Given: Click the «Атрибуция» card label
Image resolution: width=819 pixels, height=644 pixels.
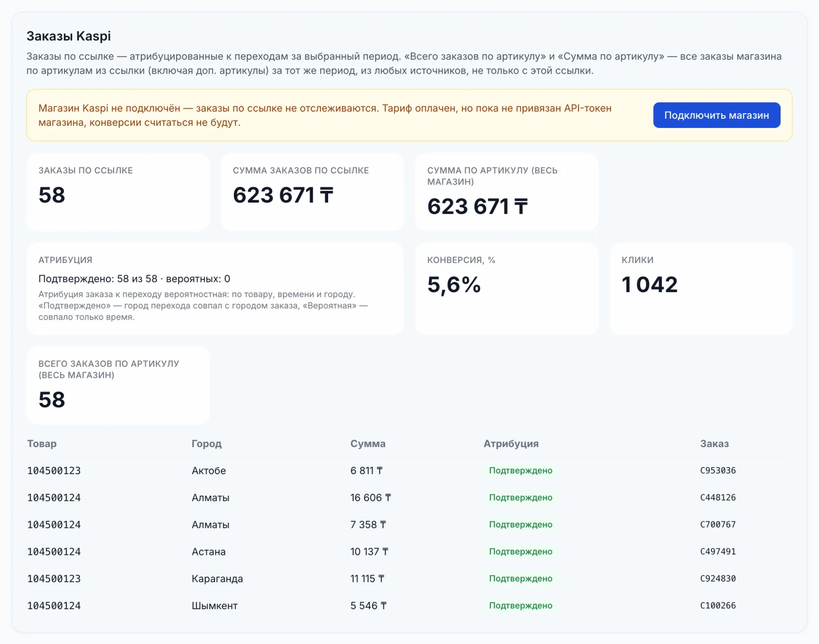Looking at the screenshot, I should 66,260.
